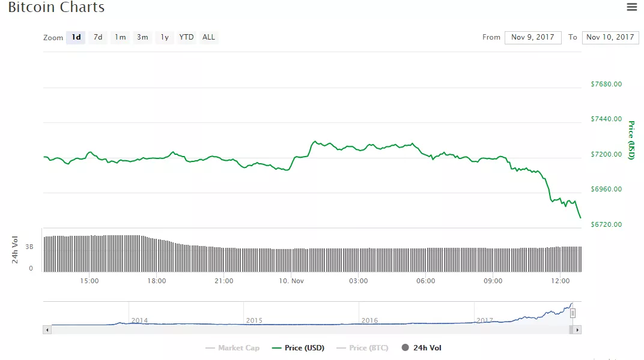
Task: Click the right arrow on the navigator scrollbar
Action: pos(577,329)
